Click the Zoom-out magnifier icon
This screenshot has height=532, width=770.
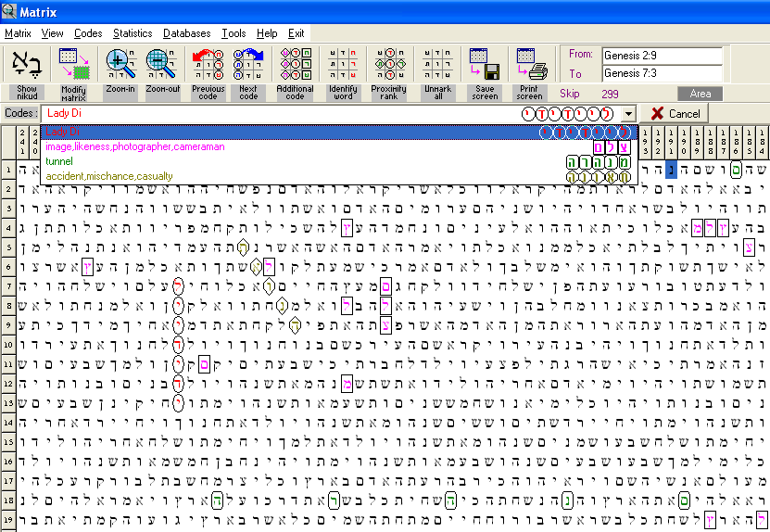point(161,64)
